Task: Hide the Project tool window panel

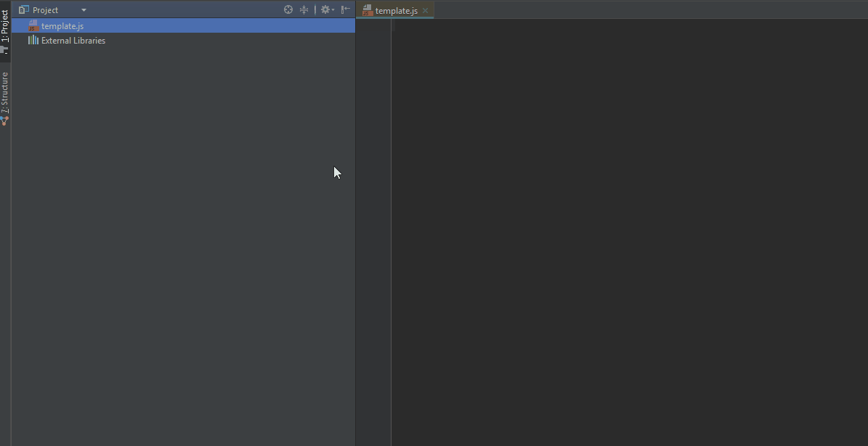Action: coord(346,9)
